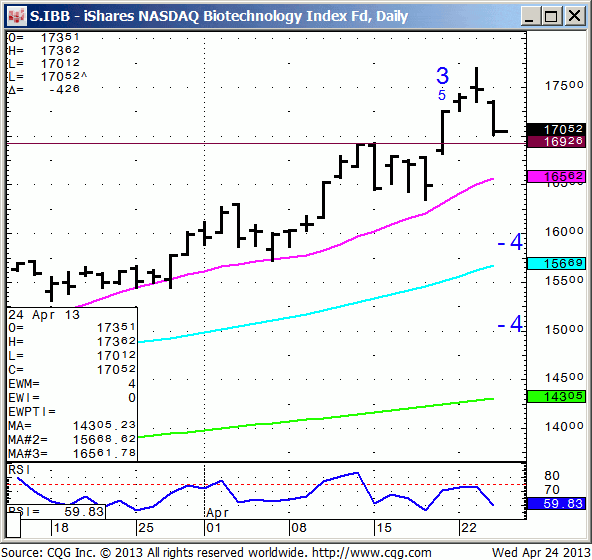Screen dimensions: 592x560
Task: Select the MA= 14305.23 value row
Action: point(72,426)
